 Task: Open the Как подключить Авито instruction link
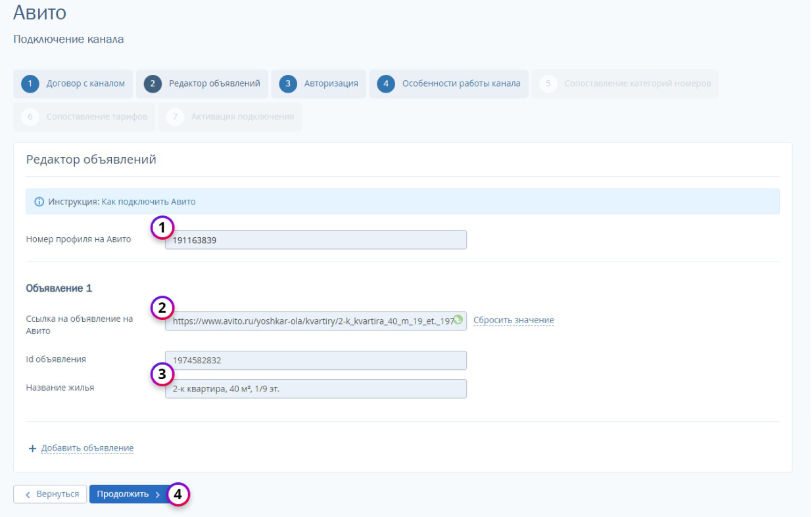[x=149, y=202]
